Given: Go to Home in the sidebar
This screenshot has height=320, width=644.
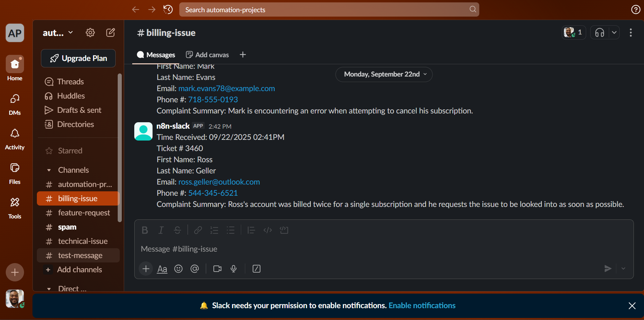Looking at the screenshot, I should coord(15,68).
